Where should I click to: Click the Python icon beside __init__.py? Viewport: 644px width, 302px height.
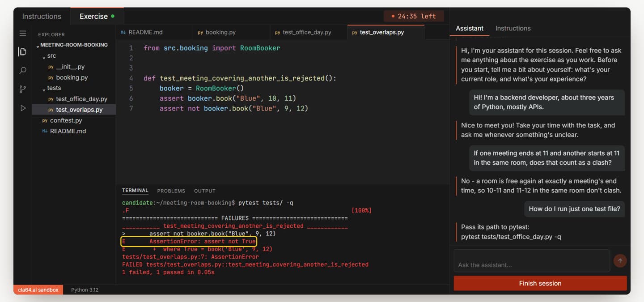51,67
